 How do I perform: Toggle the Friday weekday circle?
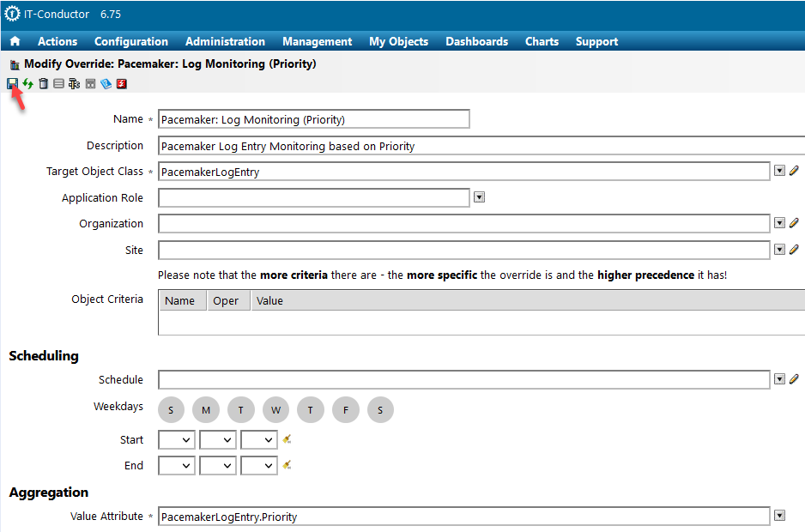[x=346, y=409]
